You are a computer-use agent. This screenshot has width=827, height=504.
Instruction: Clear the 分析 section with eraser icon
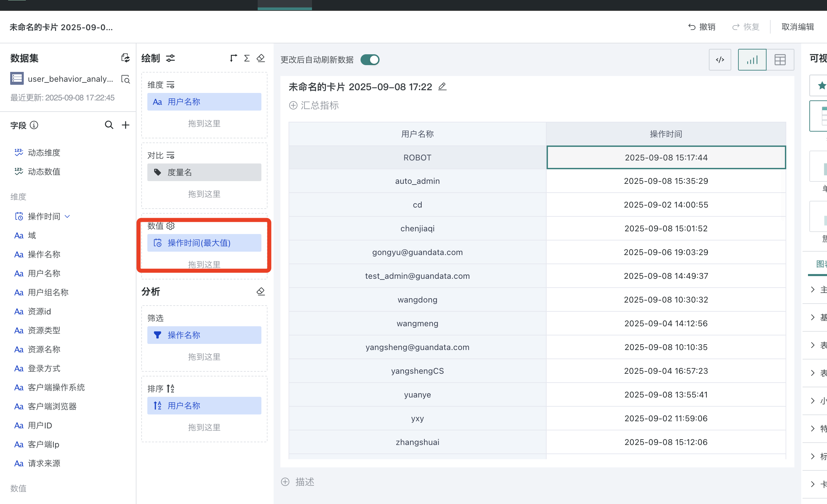(x=261, y=291)
